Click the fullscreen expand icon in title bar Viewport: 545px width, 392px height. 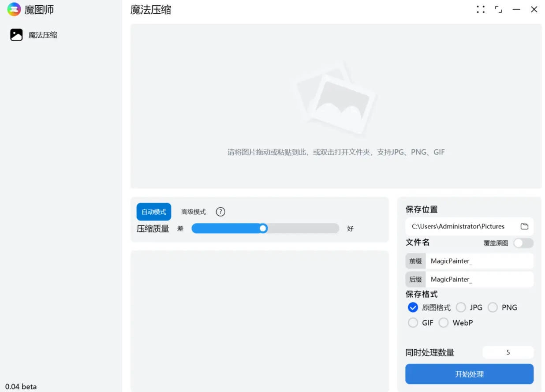point(498,9)
